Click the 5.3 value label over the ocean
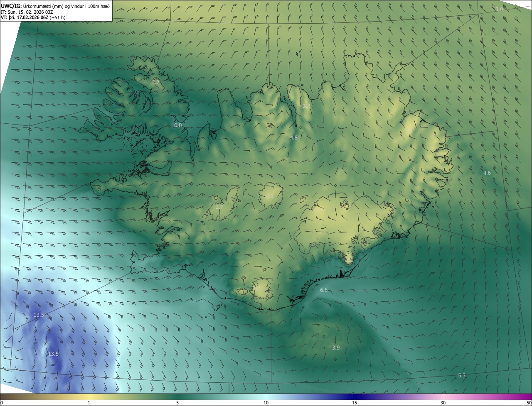This screenshot has width=532, height=406. click(462, 375)
